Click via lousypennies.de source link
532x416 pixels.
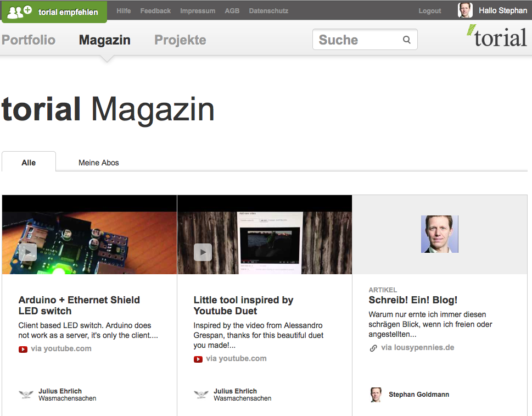418,347
